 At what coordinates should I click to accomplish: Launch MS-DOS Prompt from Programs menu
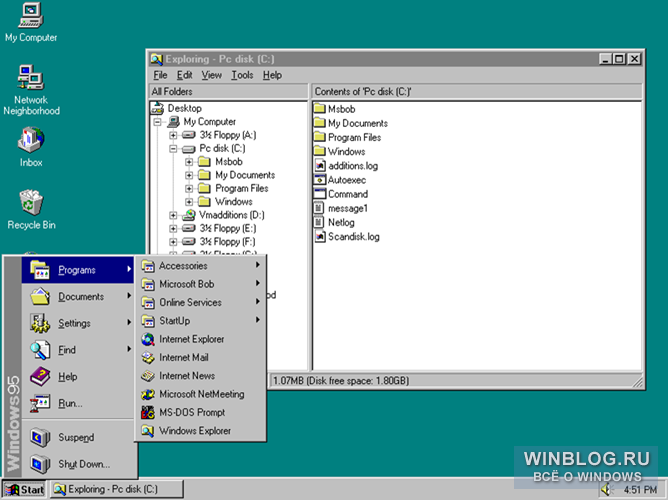[x=201, y=412]
